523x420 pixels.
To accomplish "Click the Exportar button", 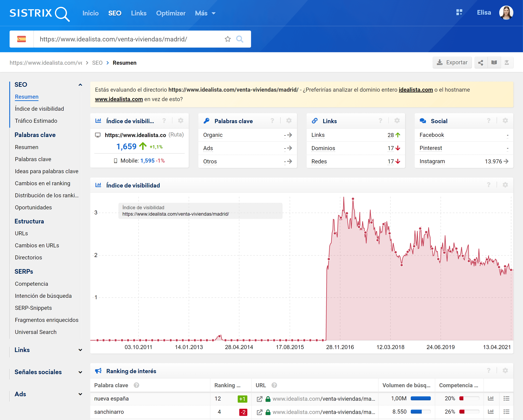I will [x=452, y=63].
